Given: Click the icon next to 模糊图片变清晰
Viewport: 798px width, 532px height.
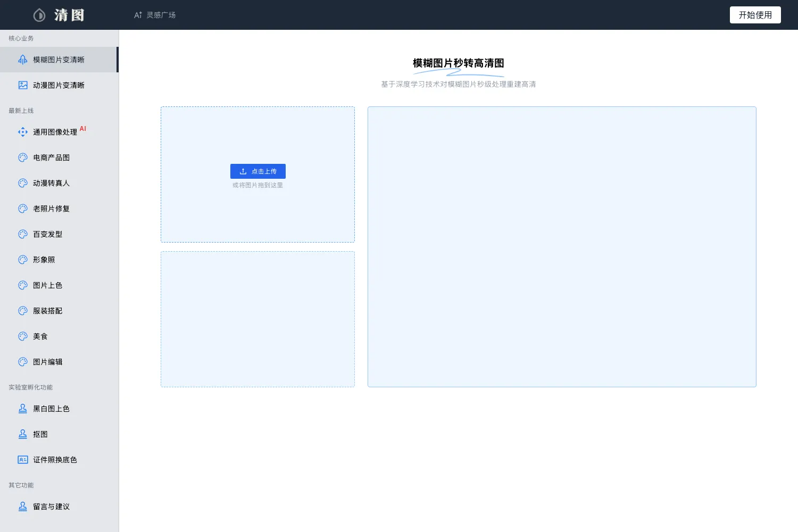Looking at the screenshot, I should click(x=23, y=60).
